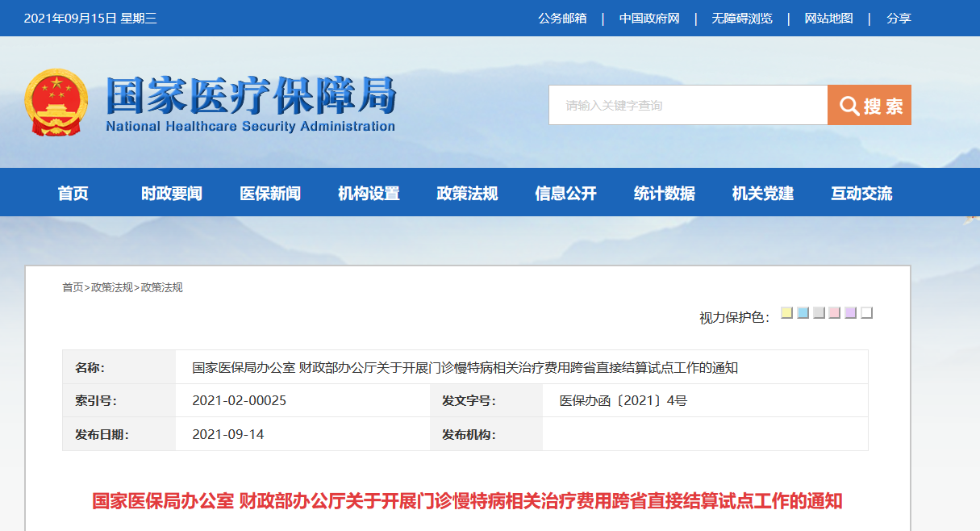The image size is (980, 531).
Task: Select the blue eye-protection color swatch
Action: click(x=803, y=313)
